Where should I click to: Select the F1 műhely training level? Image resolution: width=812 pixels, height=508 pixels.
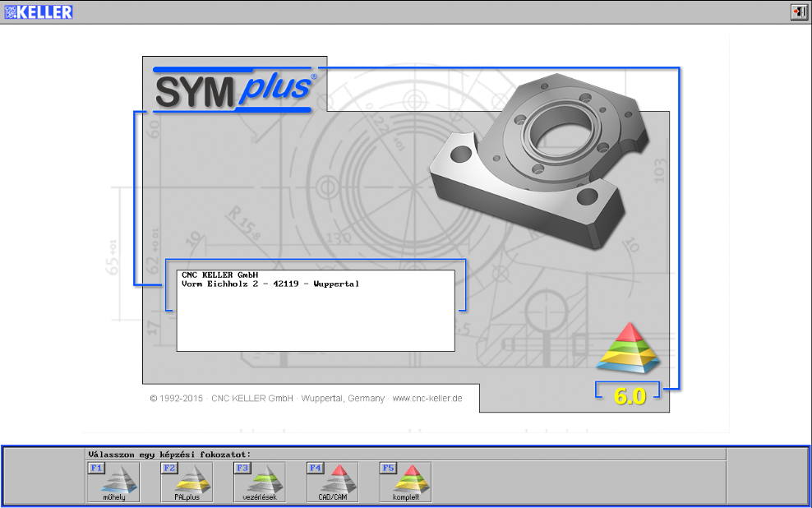tap(114, 483)
